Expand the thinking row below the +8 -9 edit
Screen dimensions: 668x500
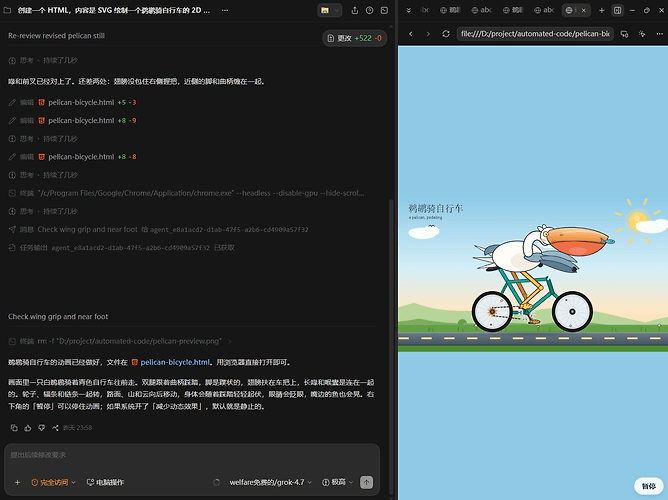43,139
